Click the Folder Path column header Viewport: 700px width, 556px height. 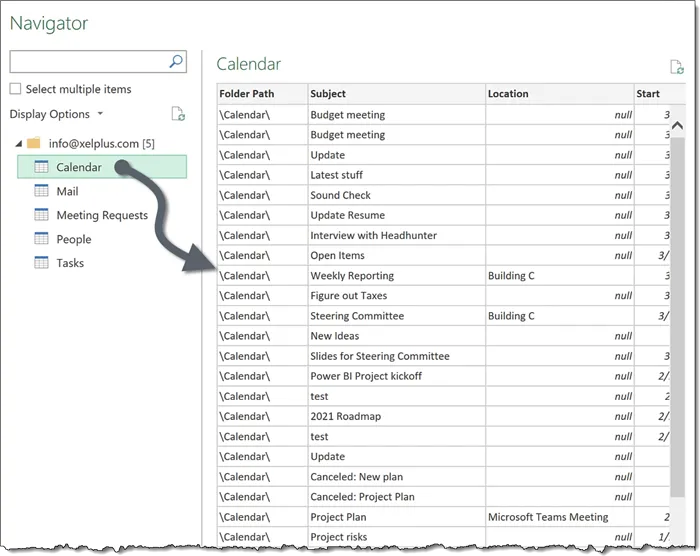pos(261,94)
